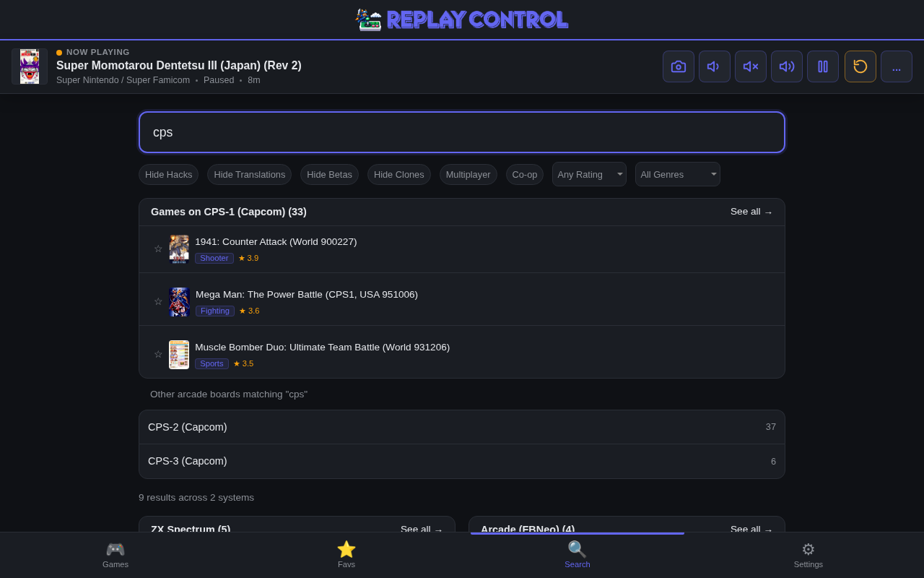Click the 3.6 star rating
This screenshot has width=924, height=578.
(x=249, y=311)
